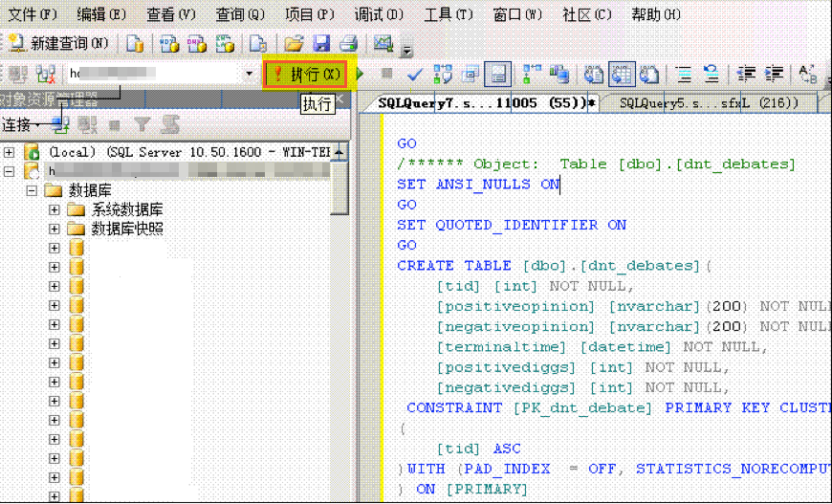Click Specify Values for Template Parameters icon
The height and width of the screenshot is (504, 832).
(808, 75)
